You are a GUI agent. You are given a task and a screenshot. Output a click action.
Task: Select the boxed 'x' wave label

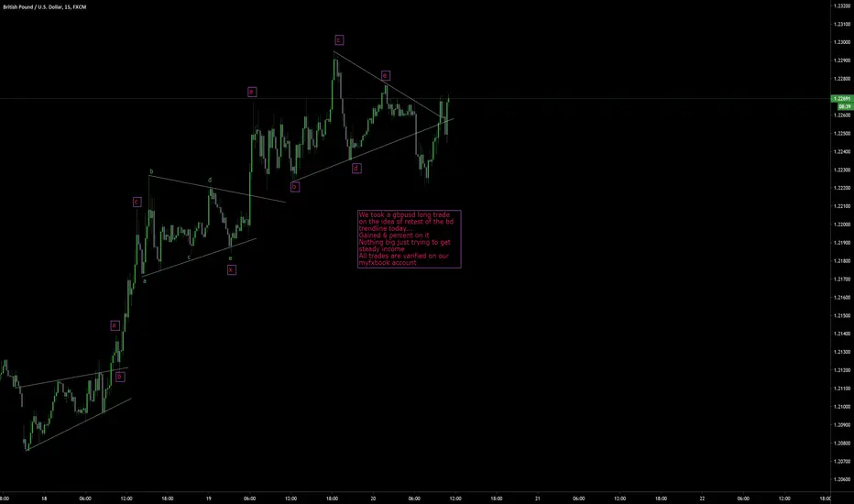[232, 269]
